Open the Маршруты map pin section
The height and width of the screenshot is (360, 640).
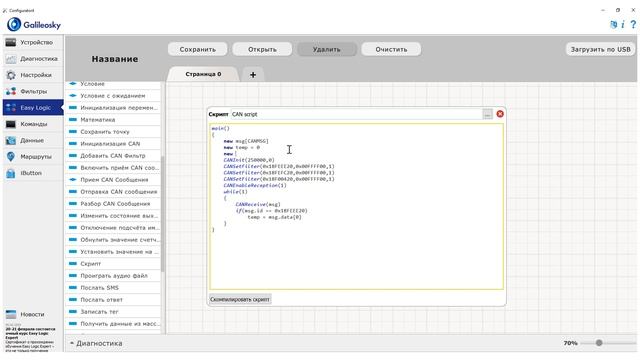click(33, 157)
